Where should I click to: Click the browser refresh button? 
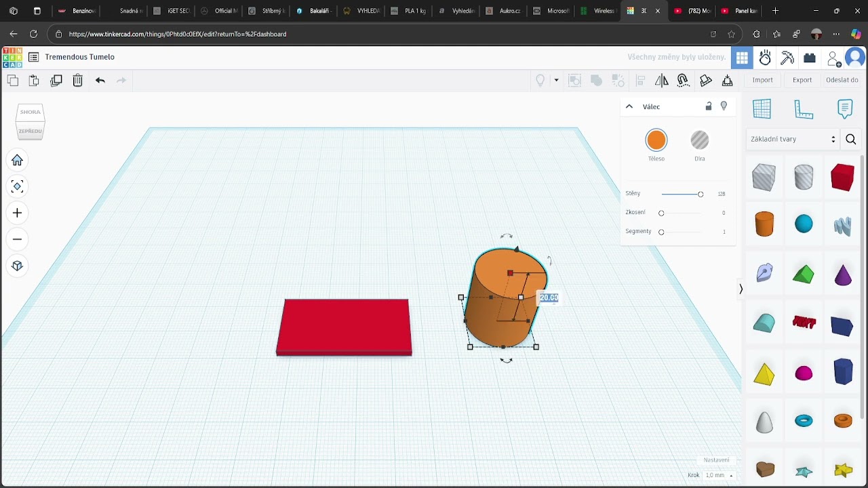coord(33,34)
